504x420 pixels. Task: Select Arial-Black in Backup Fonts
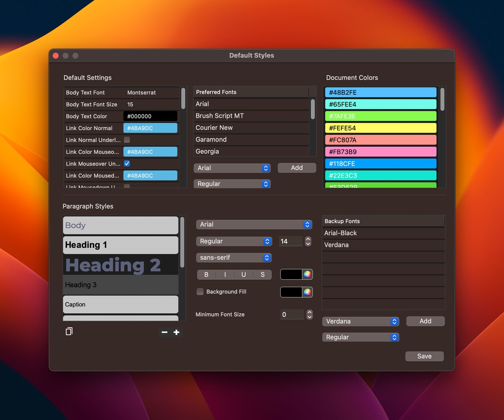click(x=383, y=233)
